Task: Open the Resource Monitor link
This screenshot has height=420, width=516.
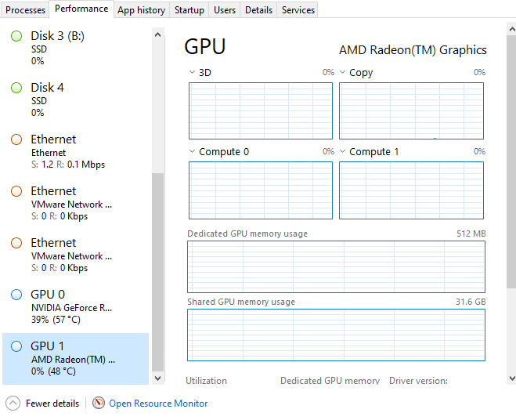Action: tap(158, 404)
